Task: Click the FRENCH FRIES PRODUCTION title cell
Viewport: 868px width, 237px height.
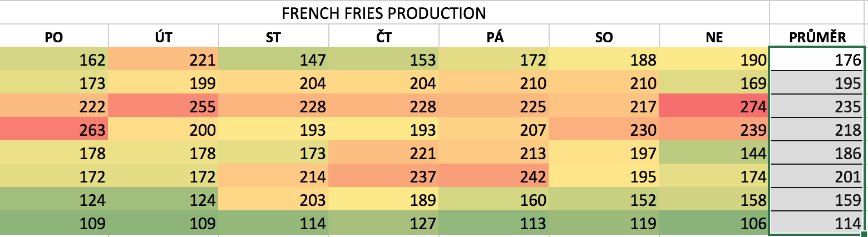Action: pos(384,12)
